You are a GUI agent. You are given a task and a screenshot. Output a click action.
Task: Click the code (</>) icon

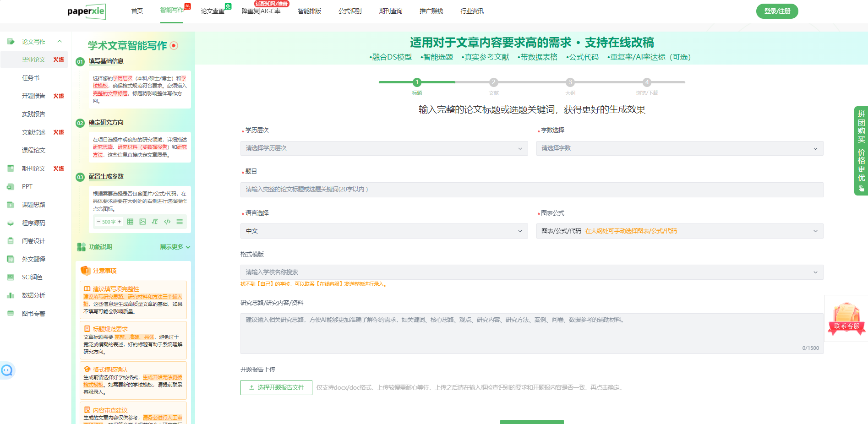(167, 222)
